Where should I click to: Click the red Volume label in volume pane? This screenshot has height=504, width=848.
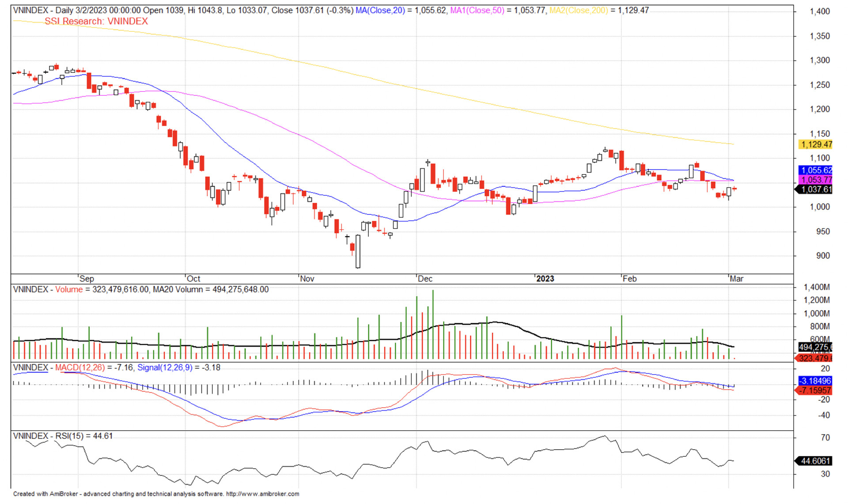[x=69, y=289]
